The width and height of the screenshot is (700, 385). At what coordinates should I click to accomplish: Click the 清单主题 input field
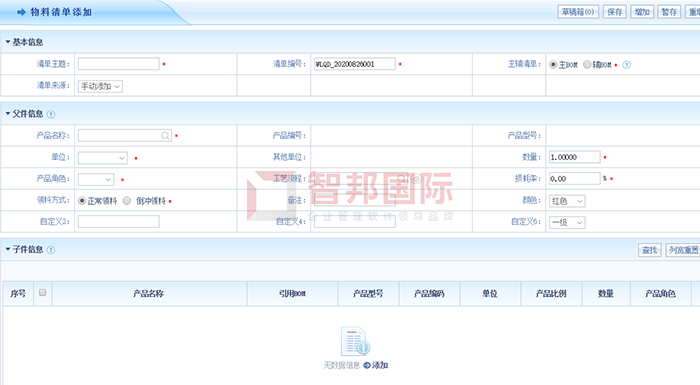(x=118, y=64)
